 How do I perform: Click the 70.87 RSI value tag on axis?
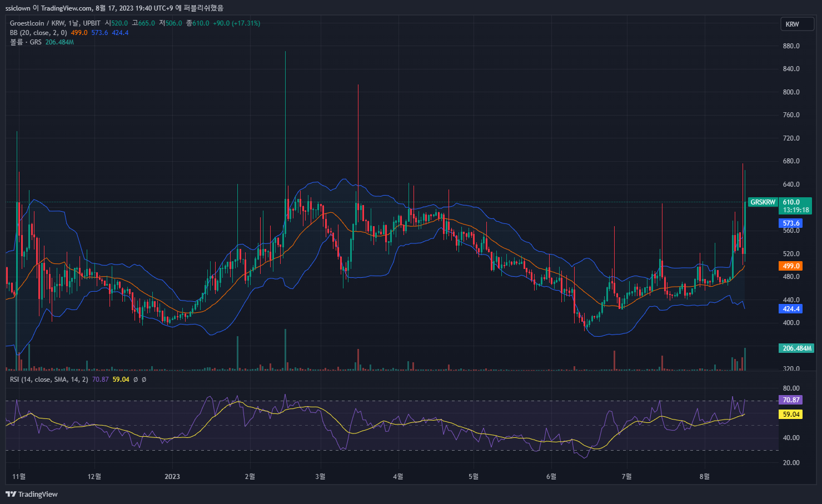(791, 400)
